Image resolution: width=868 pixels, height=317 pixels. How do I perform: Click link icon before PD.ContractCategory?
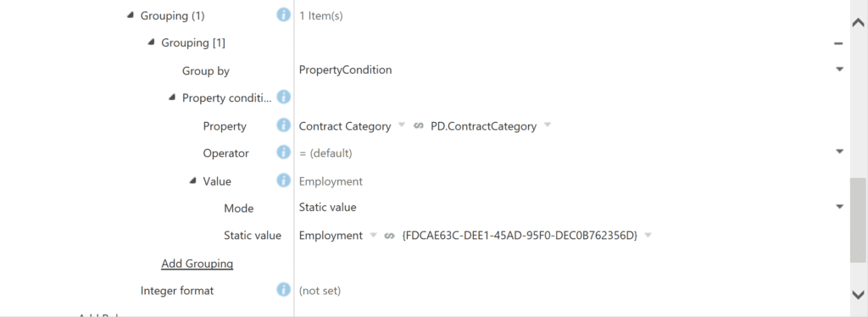tap(419, 126)
